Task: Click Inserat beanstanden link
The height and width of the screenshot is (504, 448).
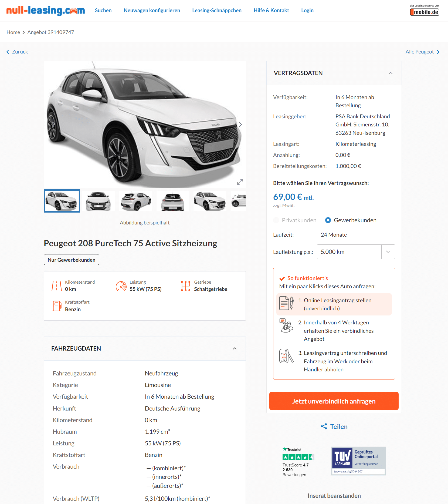Action: click(334, 496)
